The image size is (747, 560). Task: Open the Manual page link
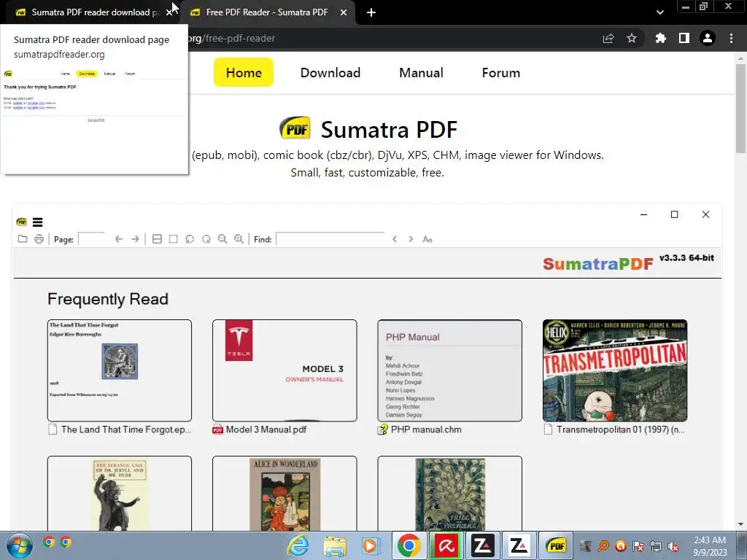(x=421, y=73)
